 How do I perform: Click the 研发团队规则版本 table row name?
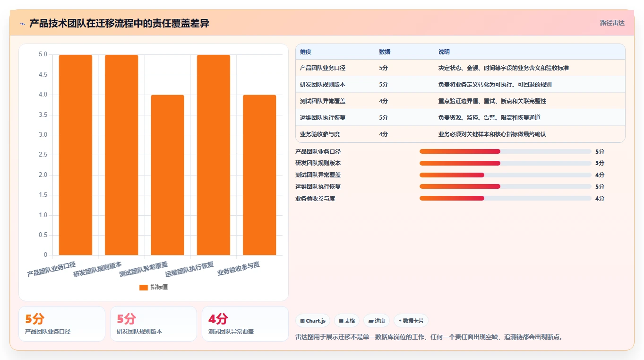tap(323, 85)
